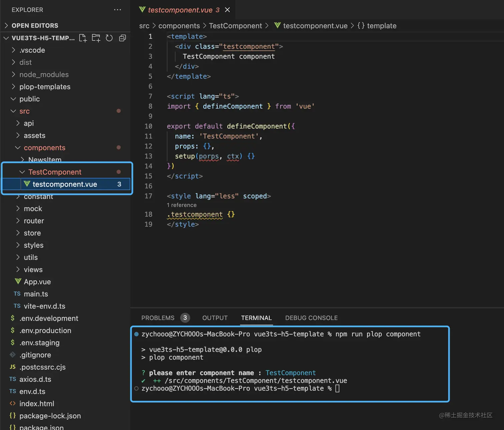Click the Vue icon next to App.vue
Image resolution: width=504 pixels, height=430 pixels.
pyautogui.click(x=18, y=281)
